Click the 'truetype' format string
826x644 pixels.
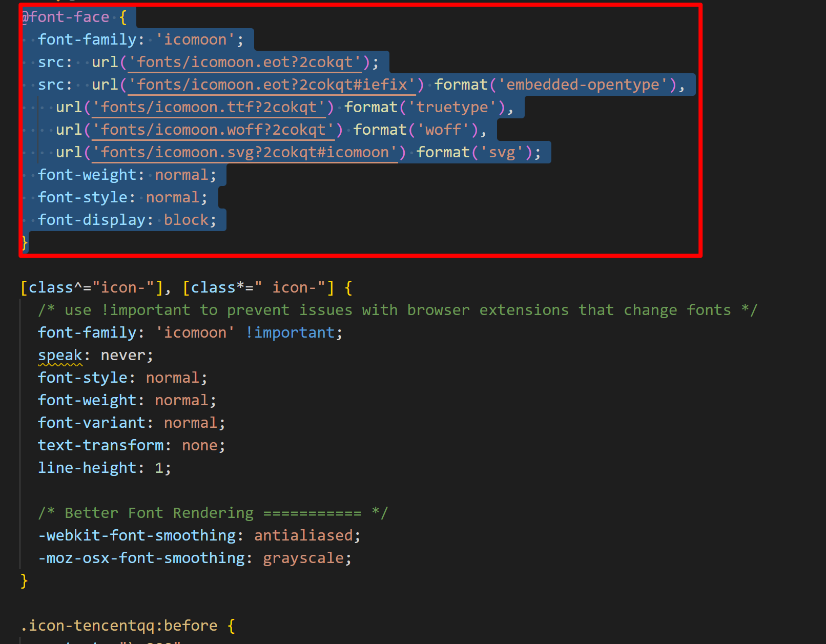pyautogui.click(x=452, y=107)
